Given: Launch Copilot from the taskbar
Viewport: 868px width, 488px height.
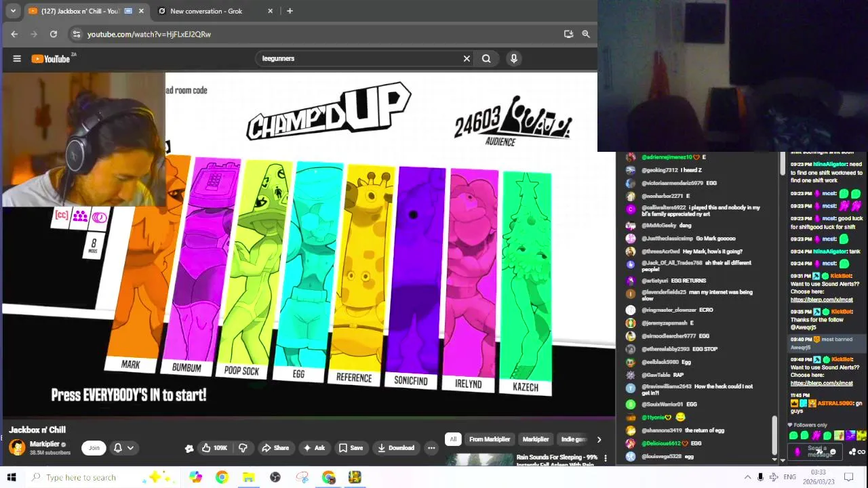Looking at the screenshot, I should pos(195,477).
